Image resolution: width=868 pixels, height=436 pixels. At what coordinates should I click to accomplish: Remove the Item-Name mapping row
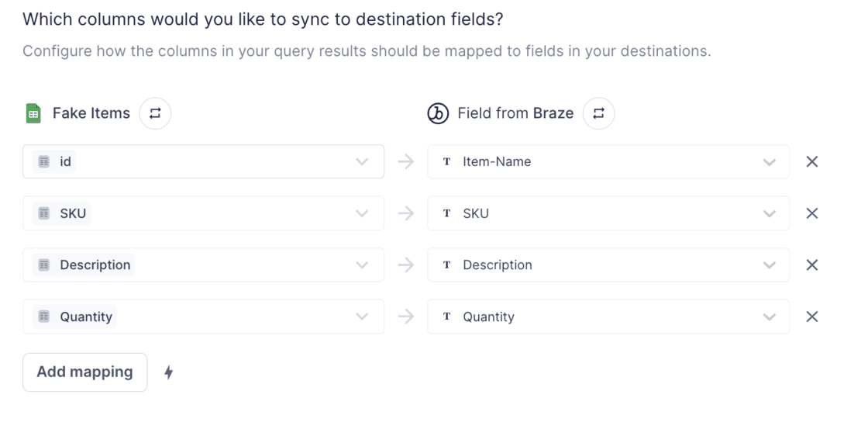pyautogui.click(x=812, y=162)
